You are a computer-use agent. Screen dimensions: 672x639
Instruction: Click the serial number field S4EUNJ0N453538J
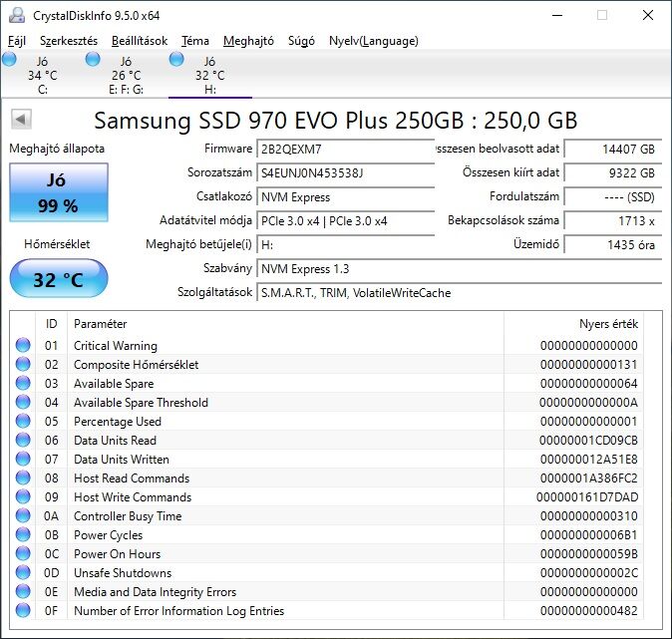click(345, 173)
